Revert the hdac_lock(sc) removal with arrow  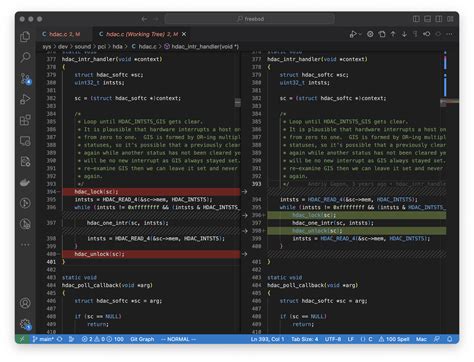coord(244,192)
